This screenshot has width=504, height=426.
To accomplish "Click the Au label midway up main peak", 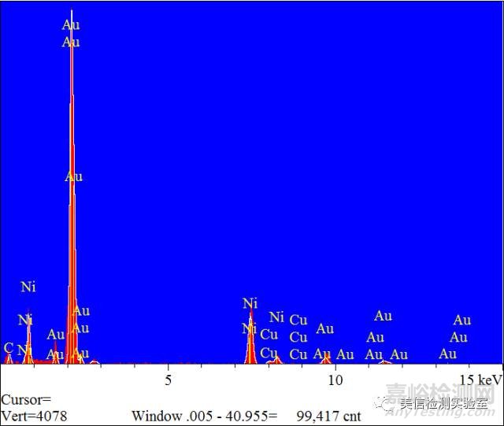I will point(73,176).
